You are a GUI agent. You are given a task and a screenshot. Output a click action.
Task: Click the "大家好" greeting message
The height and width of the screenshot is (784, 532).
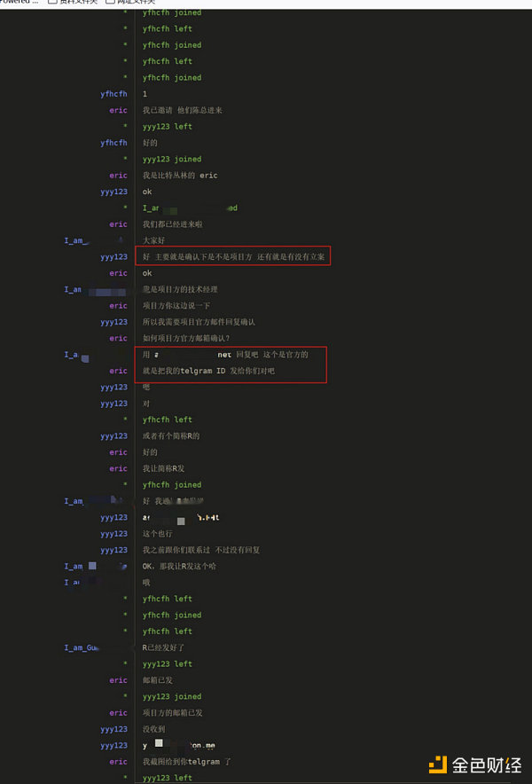[x=153, y=240]
